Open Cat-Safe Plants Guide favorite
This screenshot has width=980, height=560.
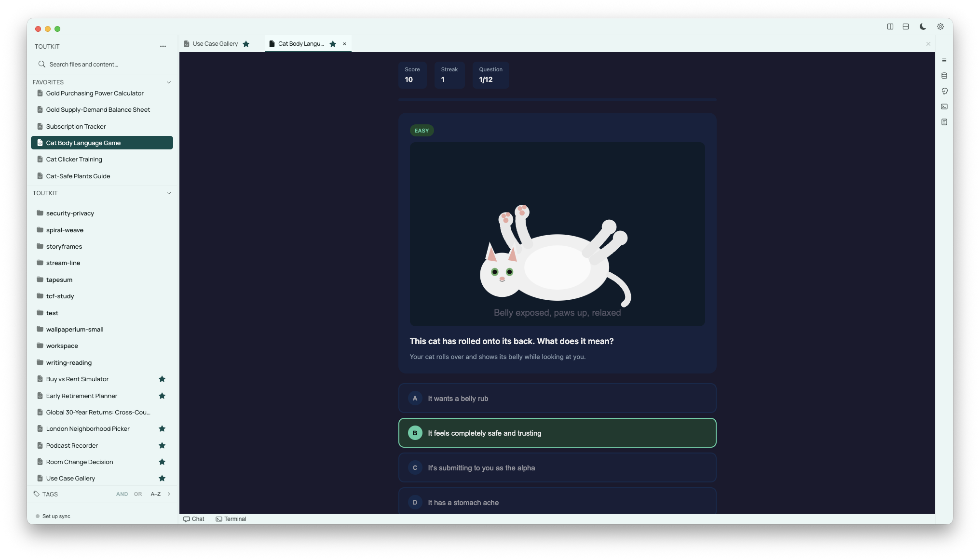pos(102,176)
